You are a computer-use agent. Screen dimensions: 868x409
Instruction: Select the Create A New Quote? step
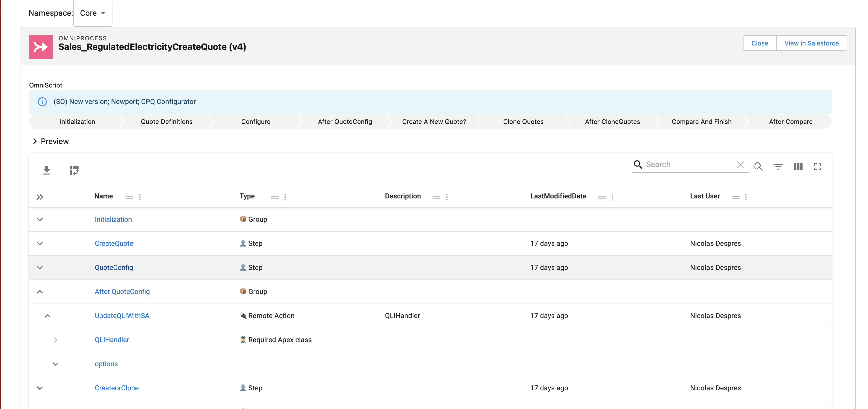click(434, 121)
